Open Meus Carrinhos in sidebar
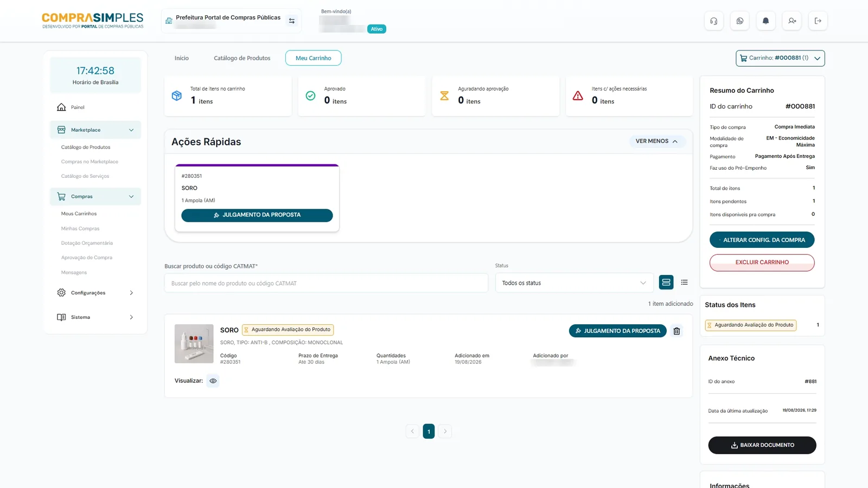Screen dimensions: 868x488 (79, 214)
